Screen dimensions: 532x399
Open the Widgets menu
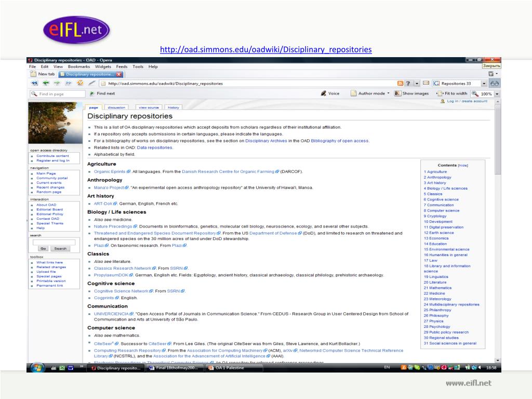click(103, 66)
